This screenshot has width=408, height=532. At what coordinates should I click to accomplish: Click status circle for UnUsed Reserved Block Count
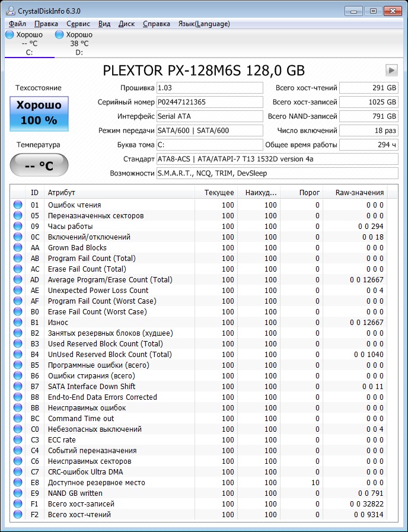18,354
